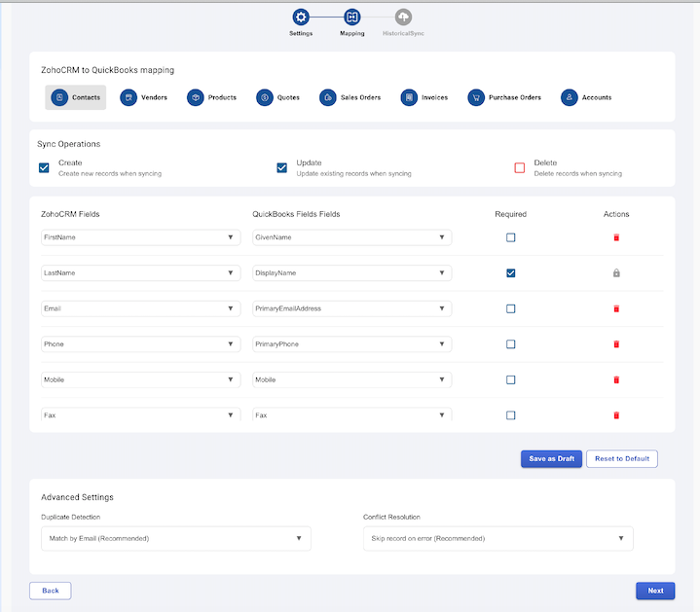Switch to the Accounts tab label
The width and height of the screenshot is (700, 612).
pos(597,97)
